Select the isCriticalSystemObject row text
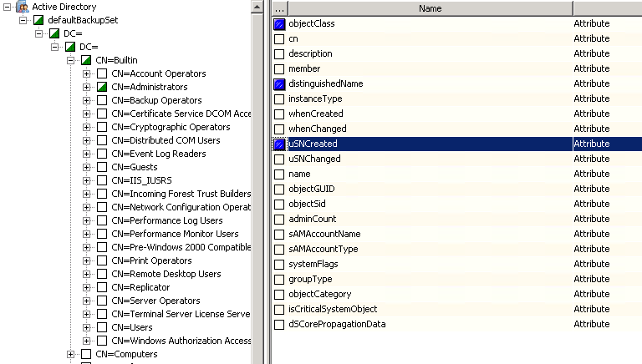642x364 pixels. coord(333,309)
